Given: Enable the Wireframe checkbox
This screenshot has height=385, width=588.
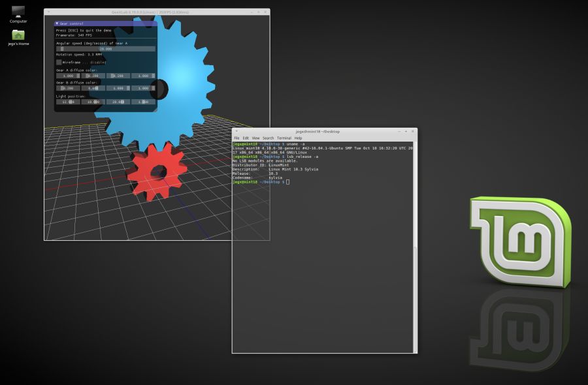Looking at the screenshot, I should pos(59,62).
